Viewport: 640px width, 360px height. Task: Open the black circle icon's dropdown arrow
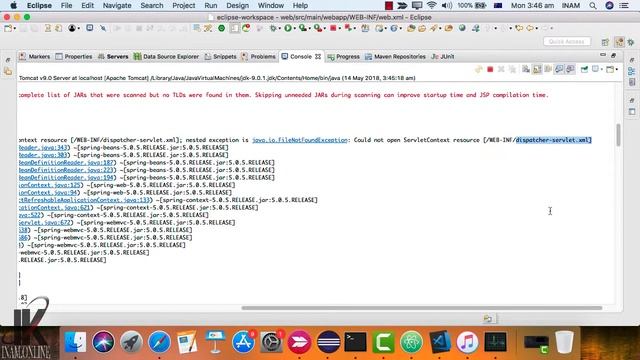pos(78,28)
